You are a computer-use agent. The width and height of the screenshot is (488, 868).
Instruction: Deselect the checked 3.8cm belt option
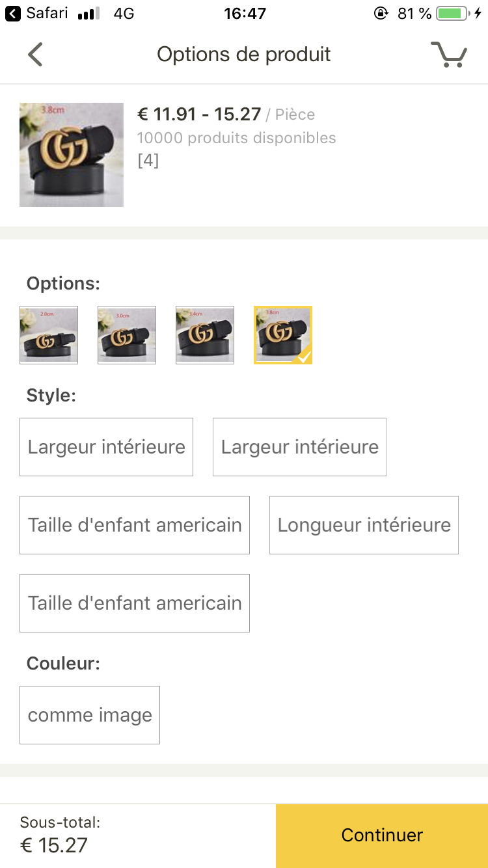[x=283, y=335]
